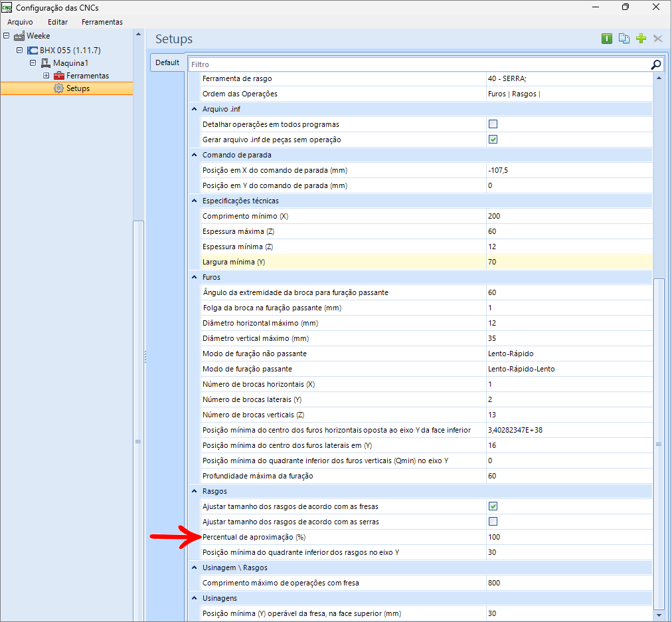Image resolution: width=672 pixels, height=622 pixels.
Task: Click the Weeke factory icon in the tree
Action: pos(19,36)
